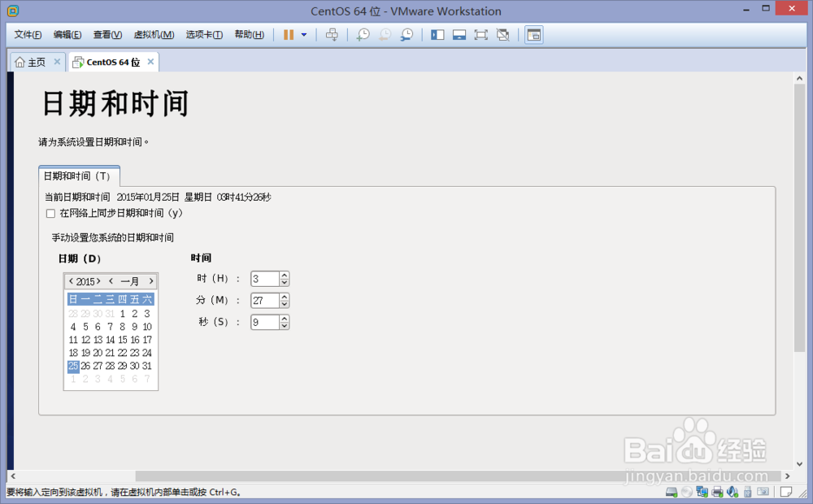This screenshot has width=813, height=504.
Task: Click the hard disk status icon
Action: click(x=672, y=492)
